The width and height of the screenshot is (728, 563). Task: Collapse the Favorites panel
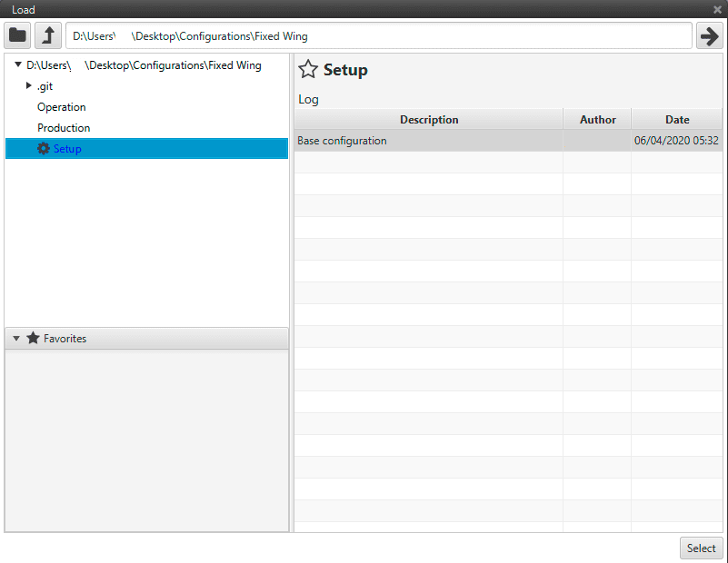click(16, 339)
